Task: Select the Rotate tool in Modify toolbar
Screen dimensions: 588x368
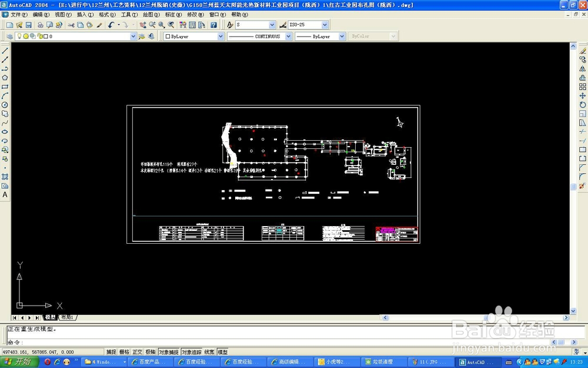Action: [582, 105]
